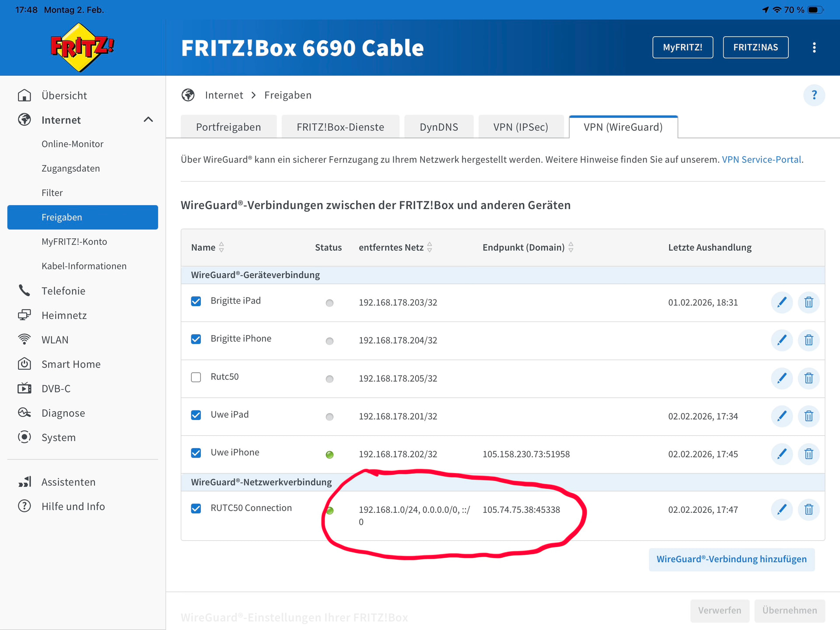Disable the RUTC50 Connection checkbox

tap(196, 508)
